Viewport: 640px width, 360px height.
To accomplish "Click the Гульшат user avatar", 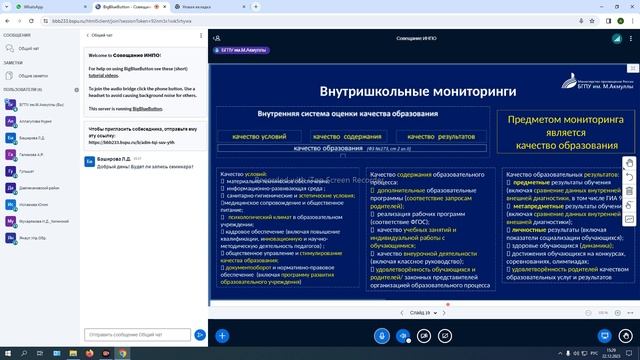I will tap(10, 171).
